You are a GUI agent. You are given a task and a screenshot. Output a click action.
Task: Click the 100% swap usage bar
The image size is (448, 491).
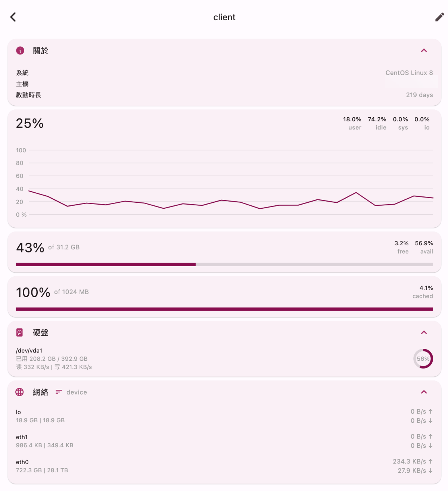(x=224, y=309)
